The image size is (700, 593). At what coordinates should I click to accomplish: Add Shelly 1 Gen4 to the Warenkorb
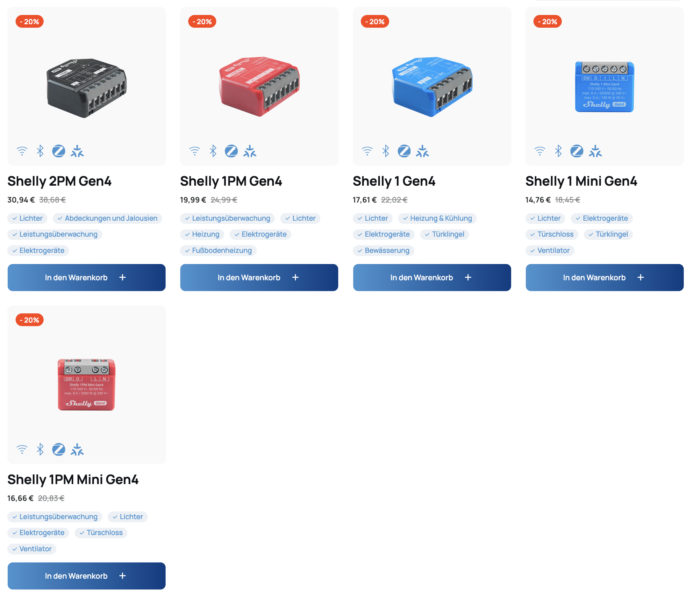click(432, 277)
